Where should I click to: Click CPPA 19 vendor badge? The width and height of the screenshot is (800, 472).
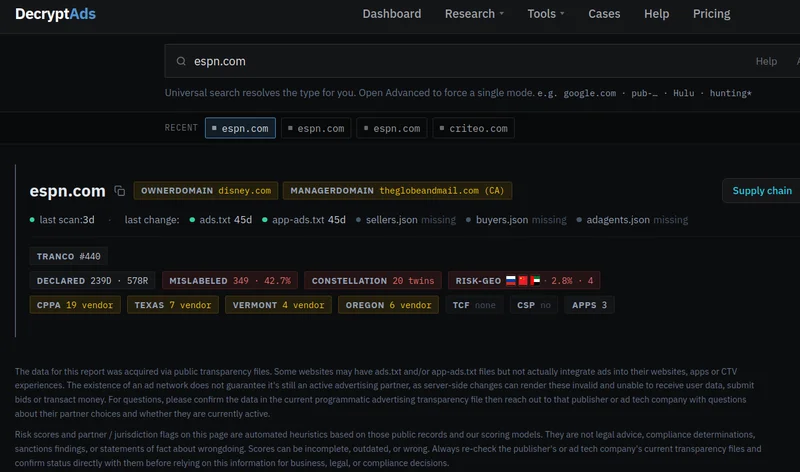pyautogui.click(x=75, y=305)
